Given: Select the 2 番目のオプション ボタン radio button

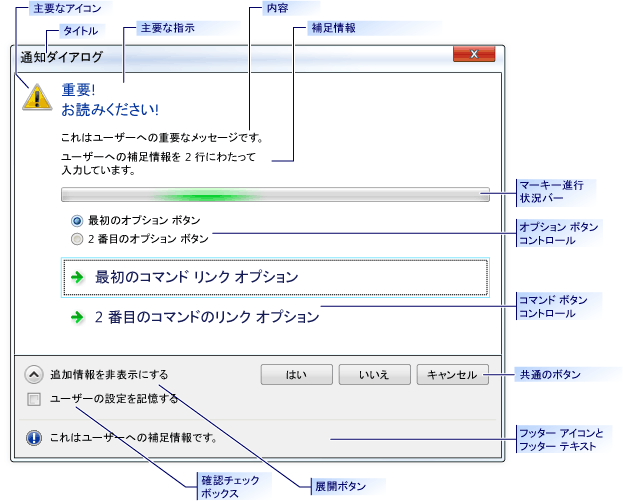Looking at the screenshot, I should pyautogui.click(x=77, y=239).
